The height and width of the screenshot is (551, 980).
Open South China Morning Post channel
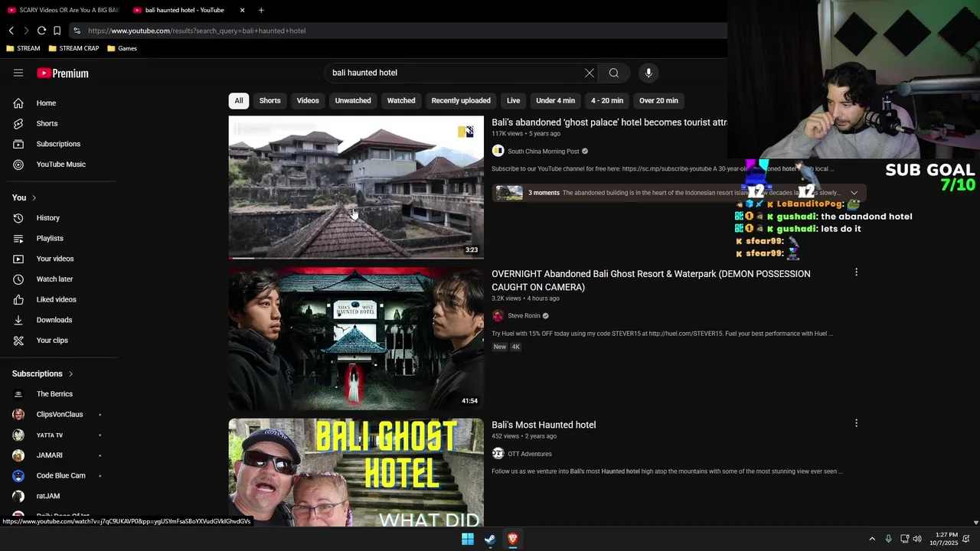pyautogui.click(x=544, y=152)
